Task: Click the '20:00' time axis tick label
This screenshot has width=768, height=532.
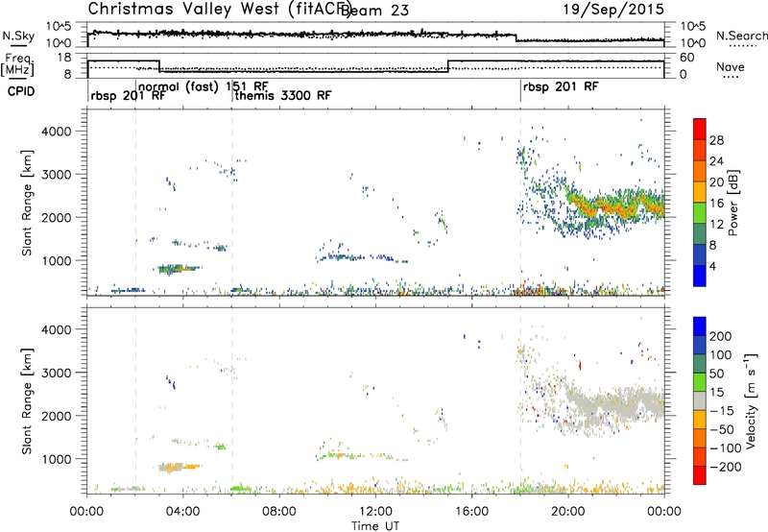Action: (x=568, y=512)
